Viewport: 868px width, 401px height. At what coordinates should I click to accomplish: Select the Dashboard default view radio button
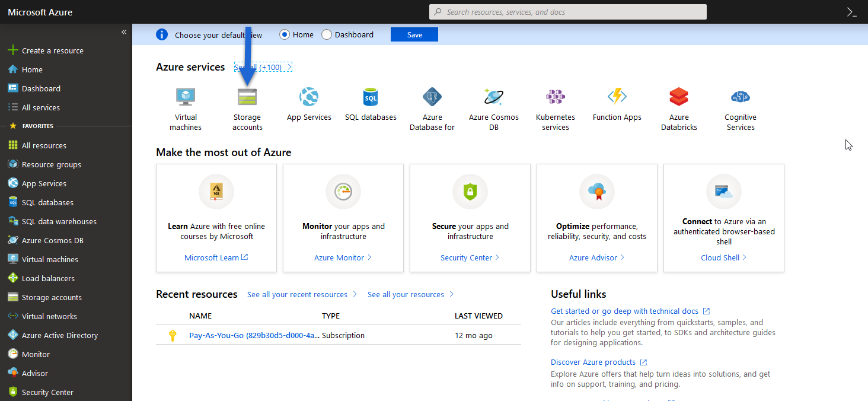coord(327,34)
